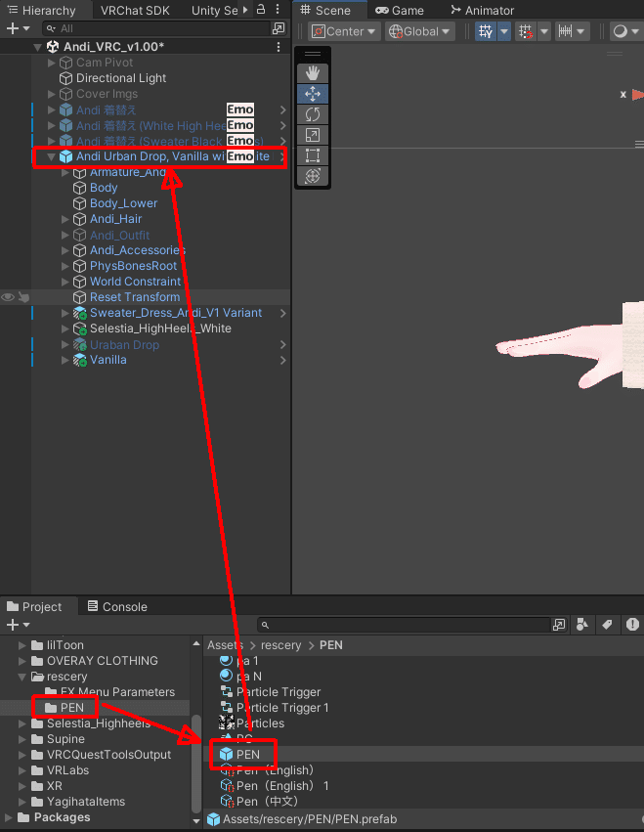Screen dimensions: 644x832
Task: Select the Rotate tool
Action: (x=313, y=114)
